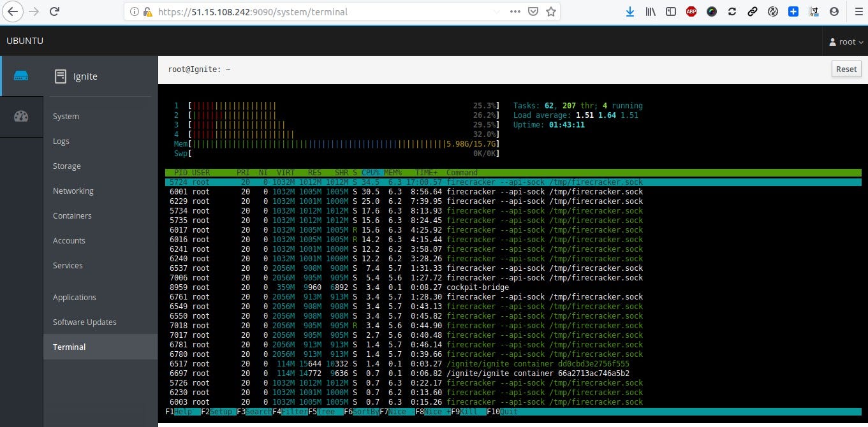Image resolution: width=868 pixels, height=427 pixels.
Task: Click the Command column header
Action: pyautogui.click(x=462, y=173)
